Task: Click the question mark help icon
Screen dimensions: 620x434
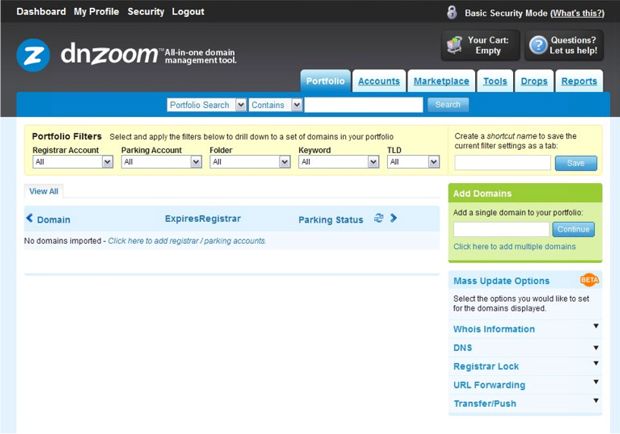Action: pyautogui.click(x=538, y=45)
